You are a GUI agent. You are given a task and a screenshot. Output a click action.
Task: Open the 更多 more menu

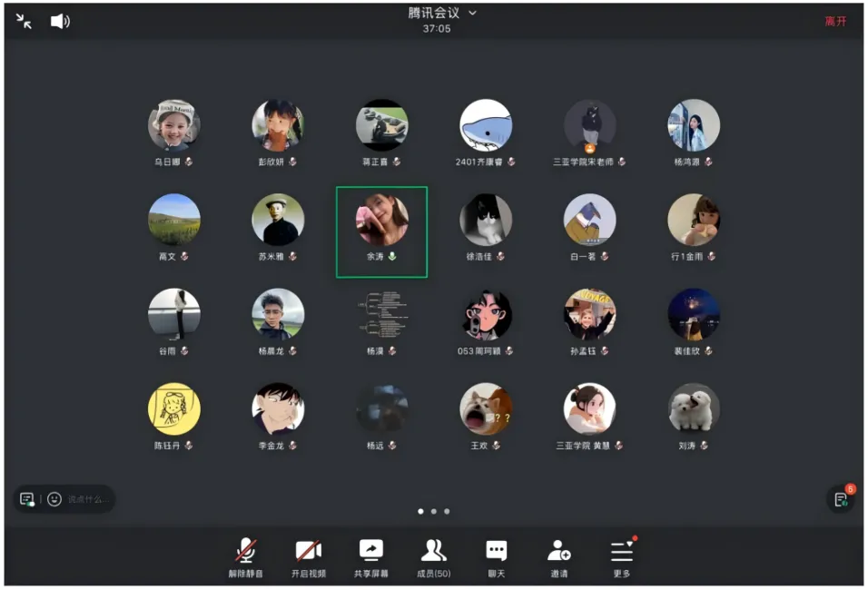621,551
